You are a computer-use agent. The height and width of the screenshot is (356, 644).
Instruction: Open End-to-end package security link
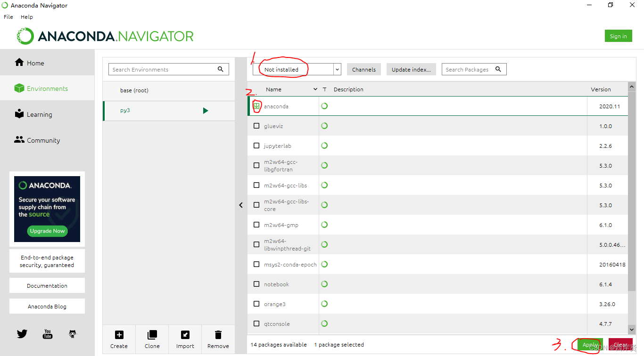point(47,261)
